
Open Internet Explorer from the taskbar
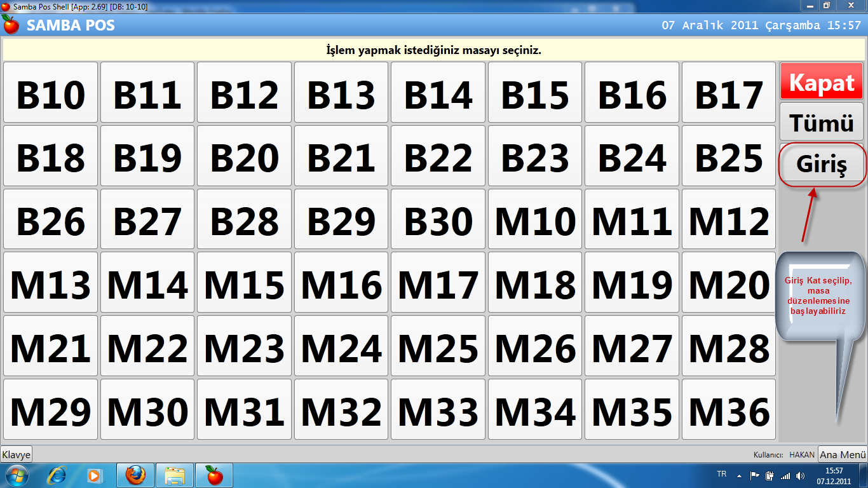(57, 475)
